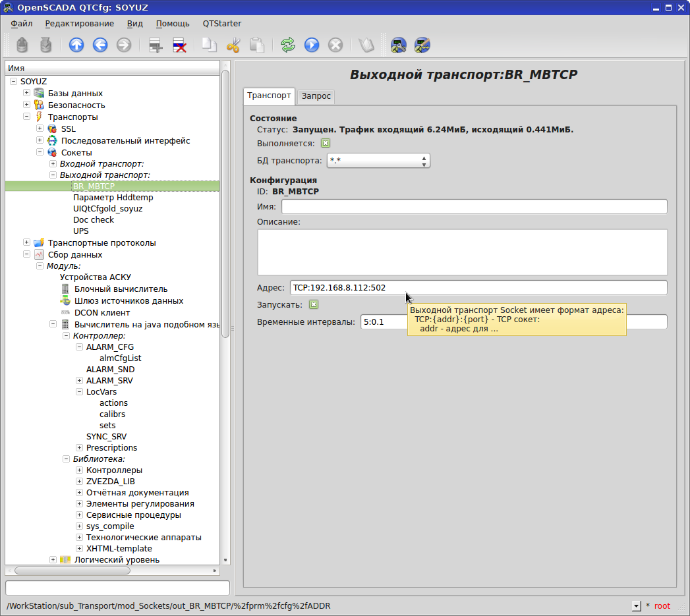This screenshot has height=616, width=690.
Task: Collapse the SOYUZ root node
Action: [13, 81]
